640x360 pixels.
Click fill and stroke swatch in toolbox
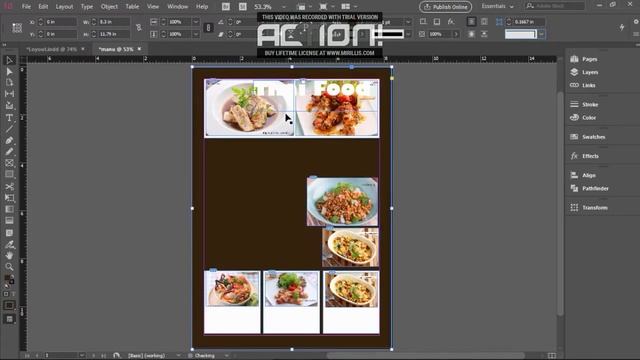pyautogui.click(x=9, y=280)
